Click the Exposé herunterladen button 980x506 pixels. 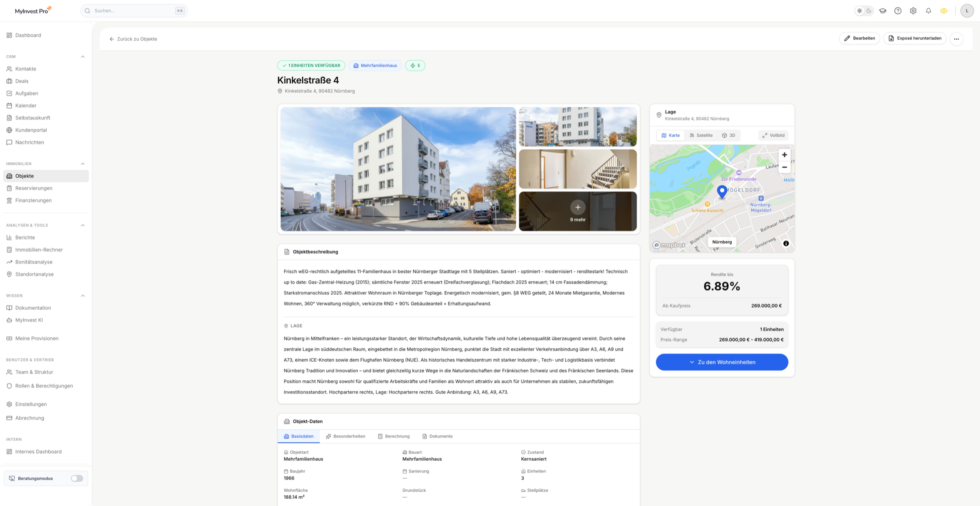click(x=915, y=38)
